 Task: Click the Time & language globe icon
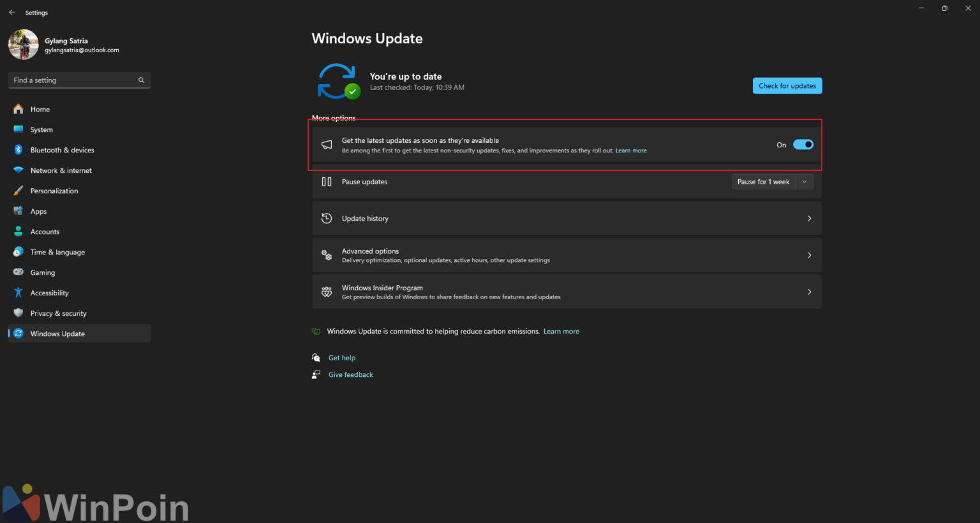pyautogui.click(x=19, y=252)
